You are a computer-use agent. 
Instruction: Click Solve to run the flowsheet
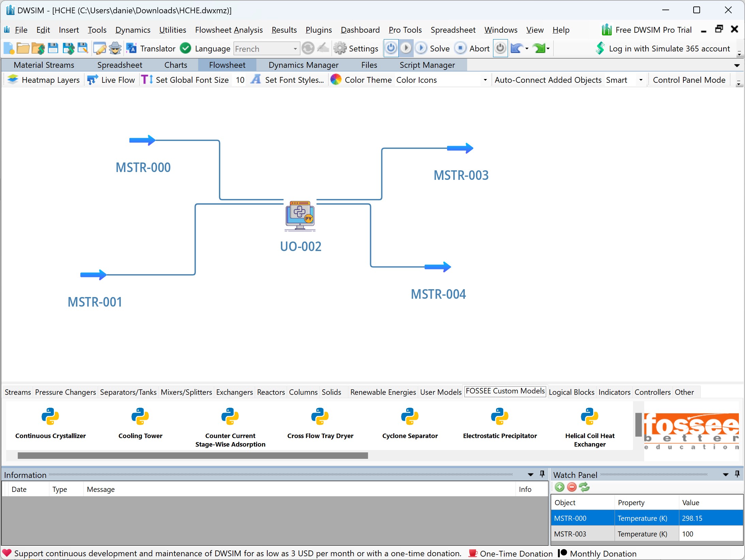coord(433,48)
